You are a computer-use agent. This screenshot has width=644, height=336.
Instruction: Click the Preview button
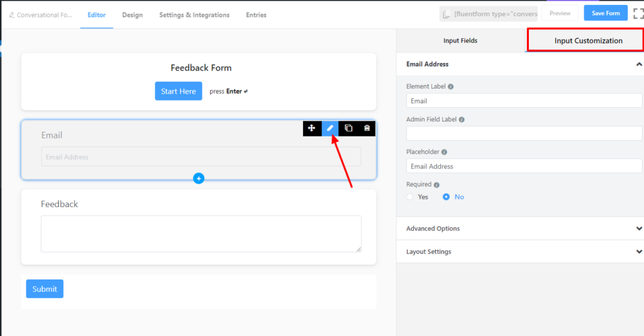(x=560, y=13)
